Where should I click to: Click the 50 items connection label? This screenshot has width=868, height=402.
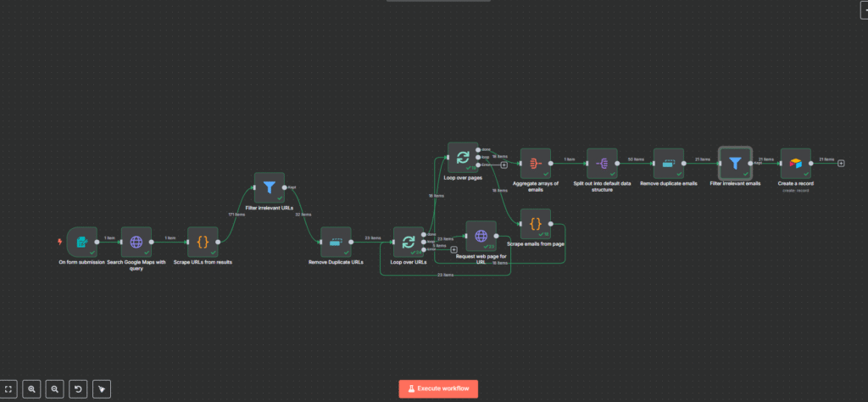coord(636,159)
